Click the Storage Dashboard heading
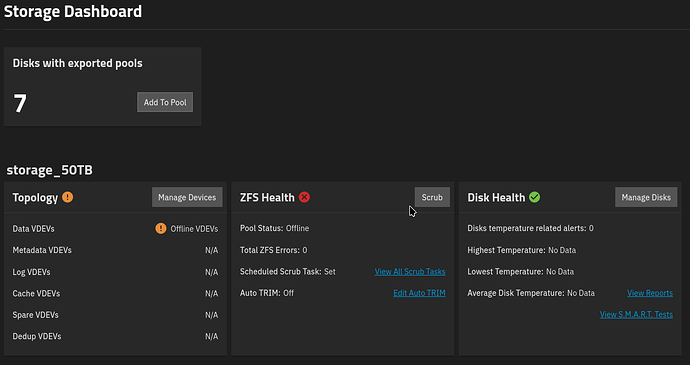Viewport: 690px width, 365px height. click(73, 11)
